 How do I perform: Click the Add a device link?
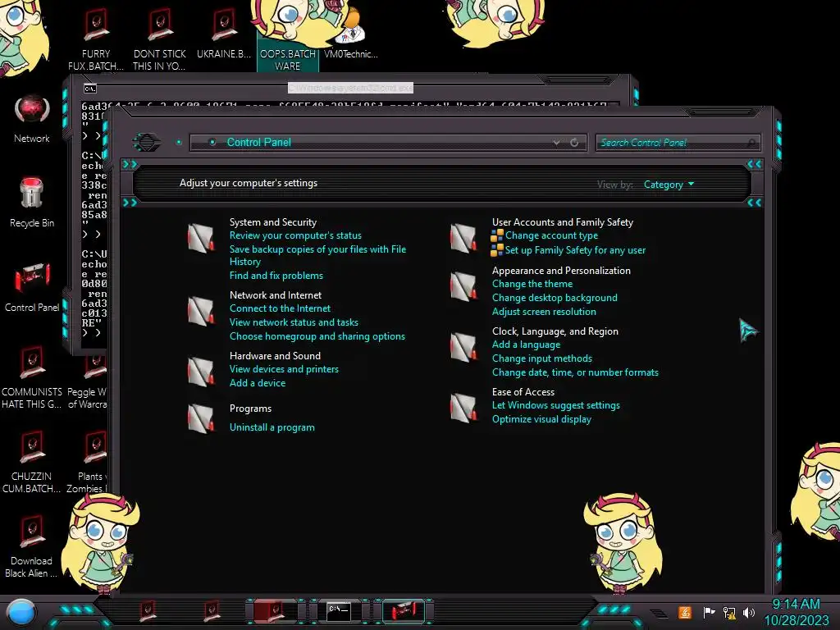257,383
